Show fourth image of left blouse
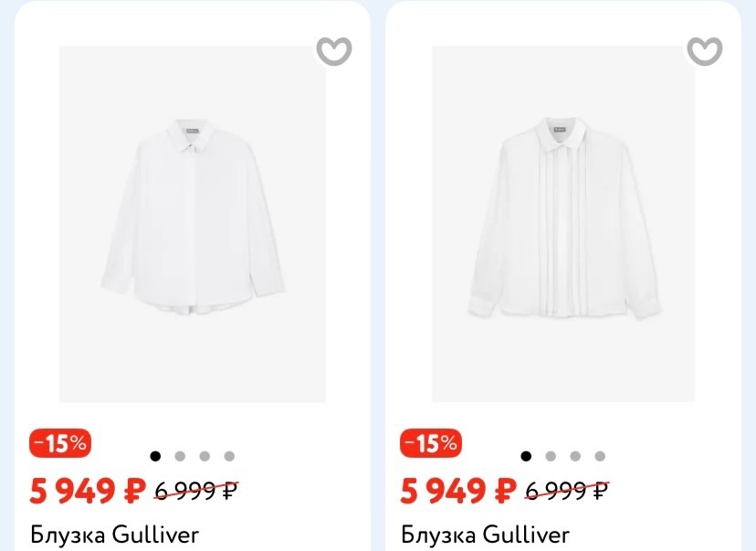The height and width of the screenshot is (551, 756). pos(229,456)
